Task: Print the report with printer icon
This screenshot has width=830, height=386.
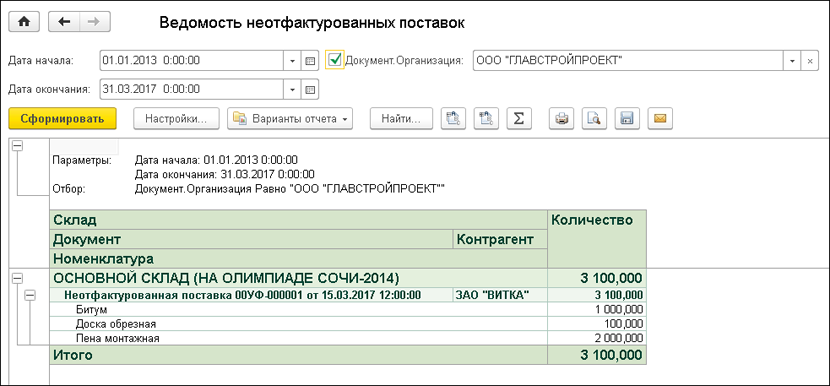Action: (561, 119)
